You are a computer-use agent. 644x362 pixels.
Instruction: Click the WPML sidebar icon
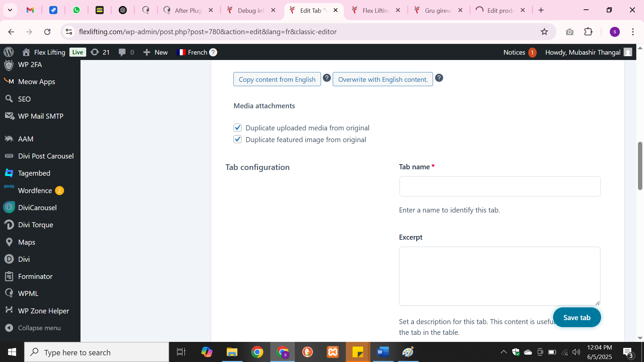pos(9,293)
